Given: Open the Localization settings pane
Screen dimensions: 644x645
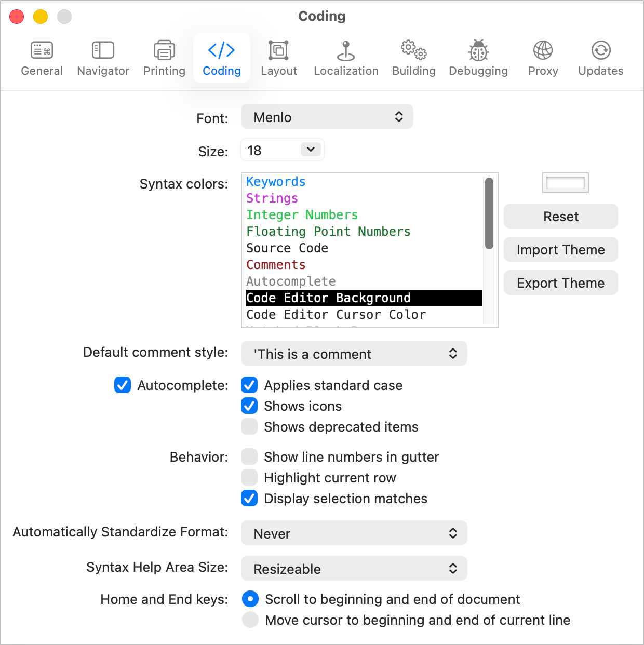Looking at the screenshot, I should coord(345,57).
